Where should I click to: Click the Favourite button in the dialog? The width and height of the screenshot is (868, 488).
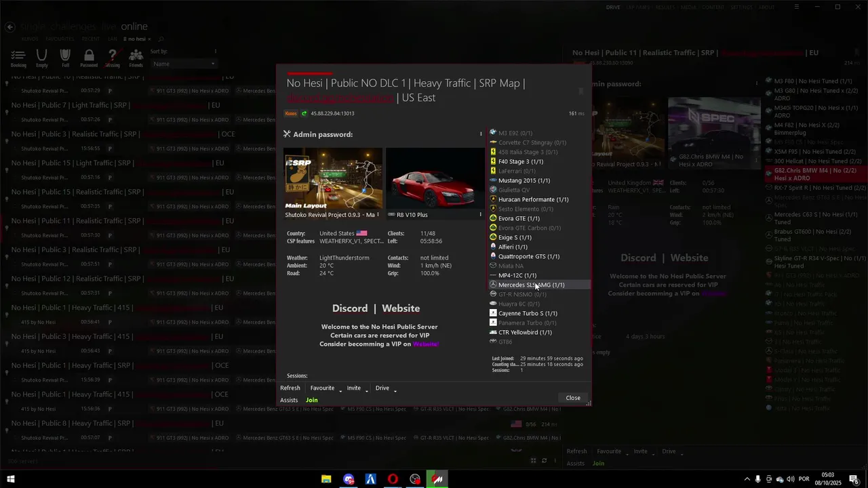pyautogui.click(x=322, y=388)
